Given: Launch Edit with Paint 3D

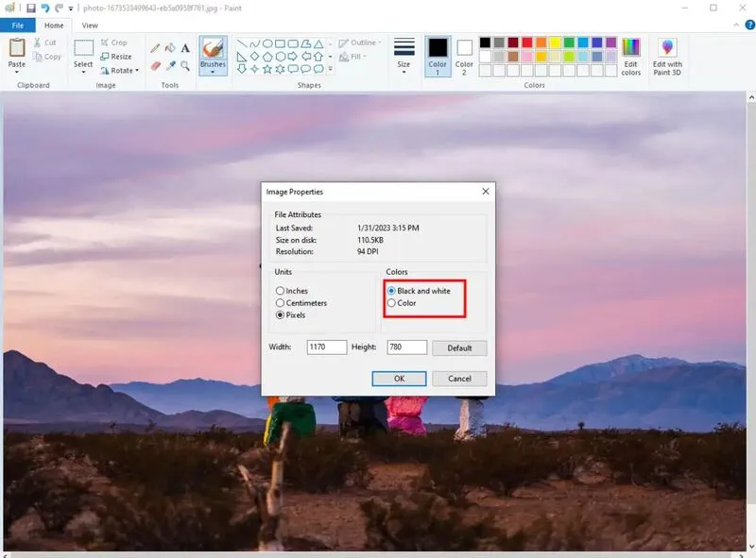Looking at the screenshot, I should pos(667,57).
